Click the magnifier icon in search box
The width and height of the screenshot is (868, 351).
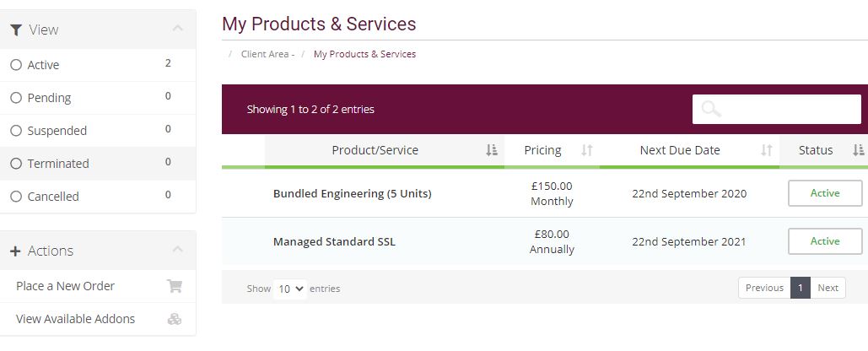711,109
